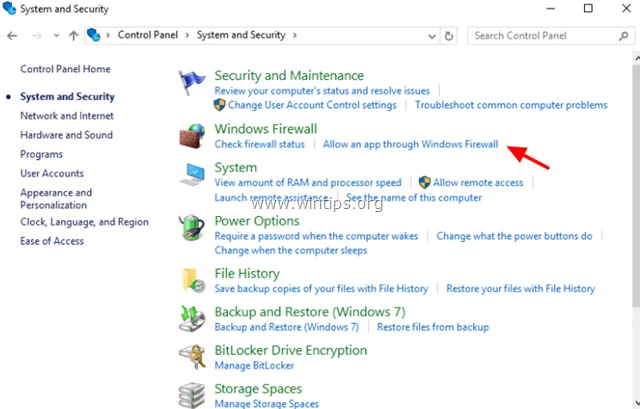Open the Storage Spaces heading
640x409 pixels.
tap(258, 389)
